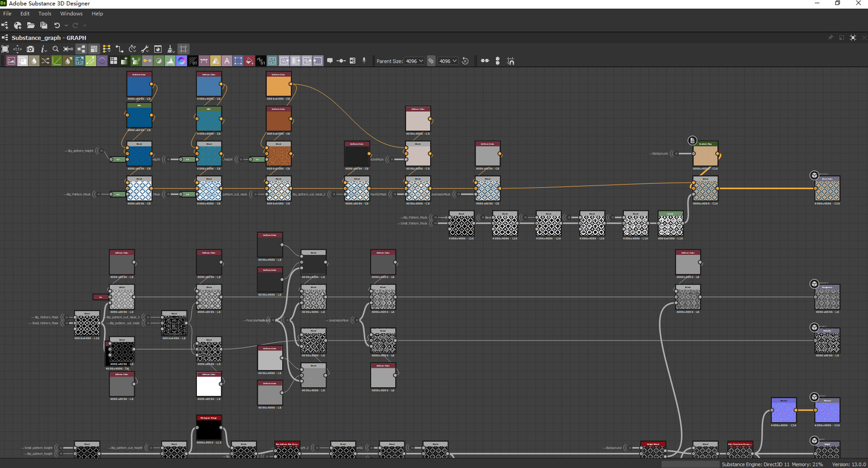
Task: Select the Substance_graph - GRAPH tab title
Action: [49, 38]
